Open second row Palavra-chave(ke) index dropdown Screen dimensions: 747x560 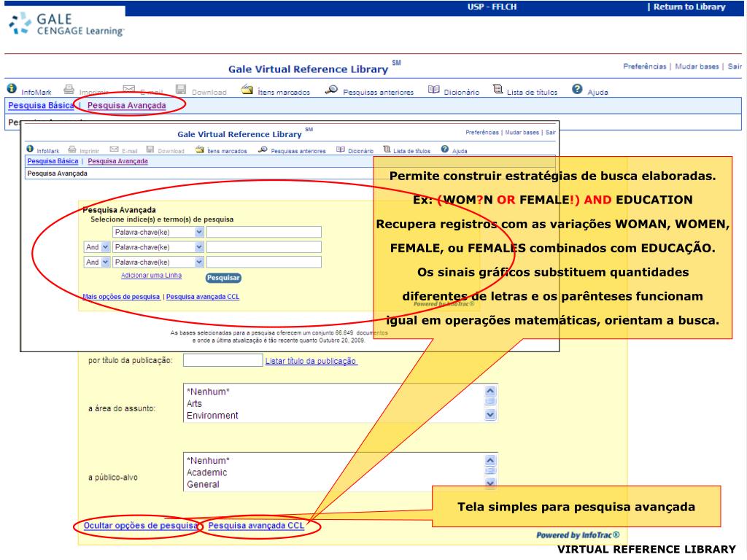[x=158, y=247]
